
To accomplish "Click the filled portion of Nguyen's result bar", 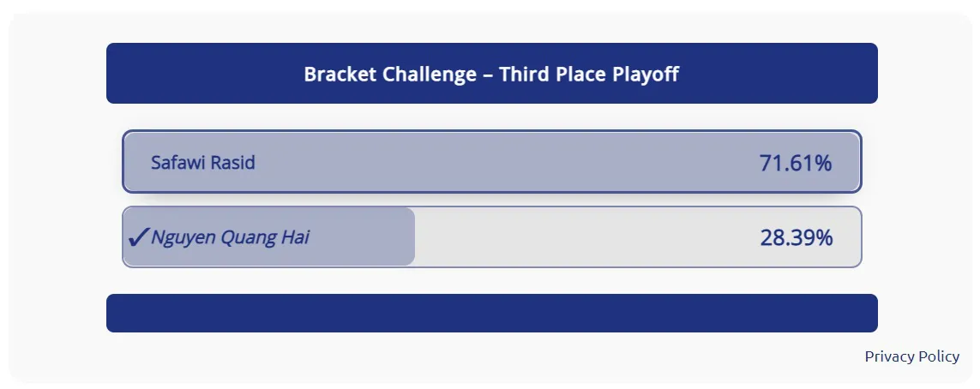I will 269,236.
